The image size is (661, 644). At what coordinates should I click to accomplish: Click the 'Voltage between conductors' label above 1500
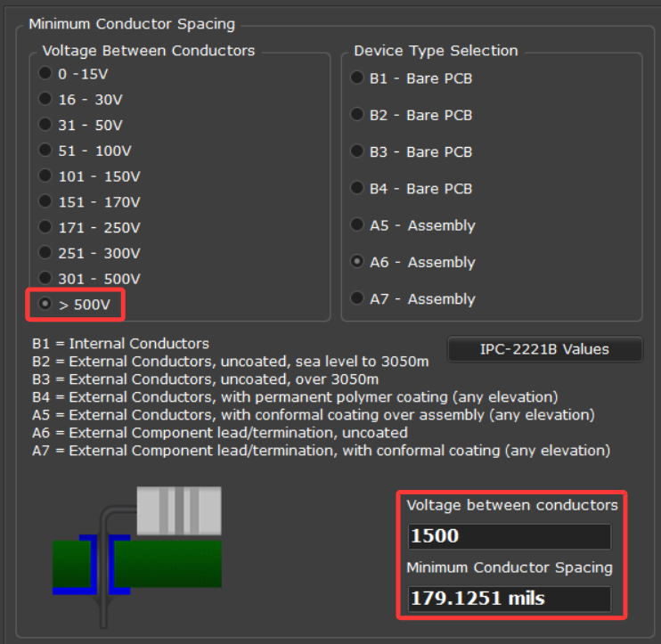click(x=512, y=505)
